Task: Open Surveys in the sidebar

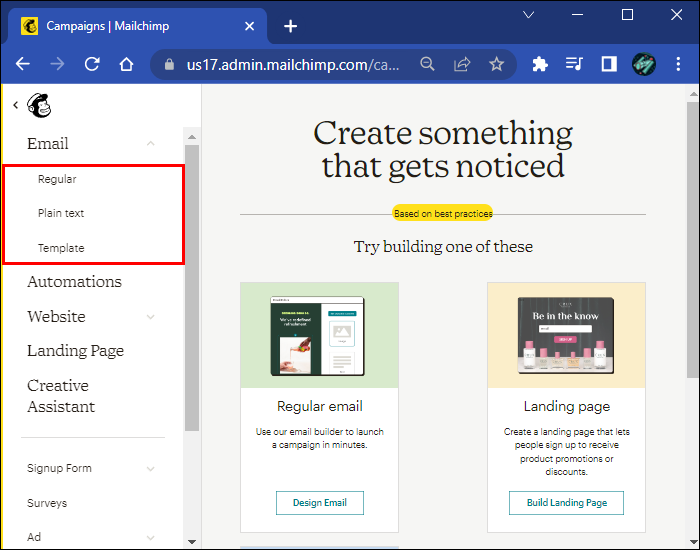Action: (47, 503)
